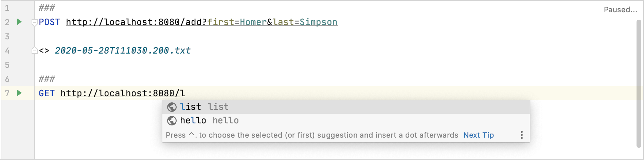This screenshot has height=160, width=644.
Task: Click the POST method keyword
Action: tap(49, 22)
